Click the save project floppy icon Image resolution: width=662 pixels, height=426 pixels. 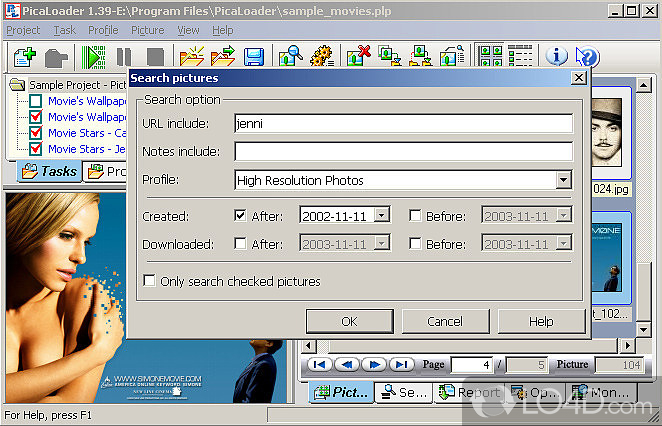[x=254, y=56]
